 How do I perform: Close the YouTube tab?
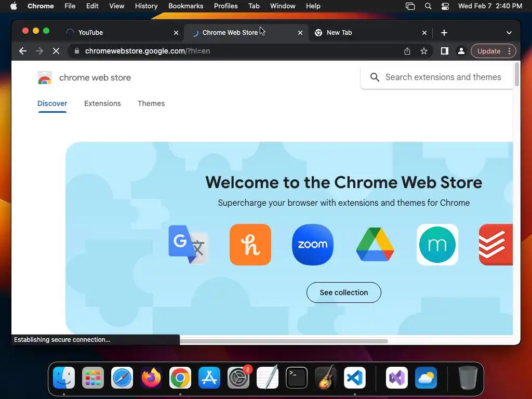(176, 33)
